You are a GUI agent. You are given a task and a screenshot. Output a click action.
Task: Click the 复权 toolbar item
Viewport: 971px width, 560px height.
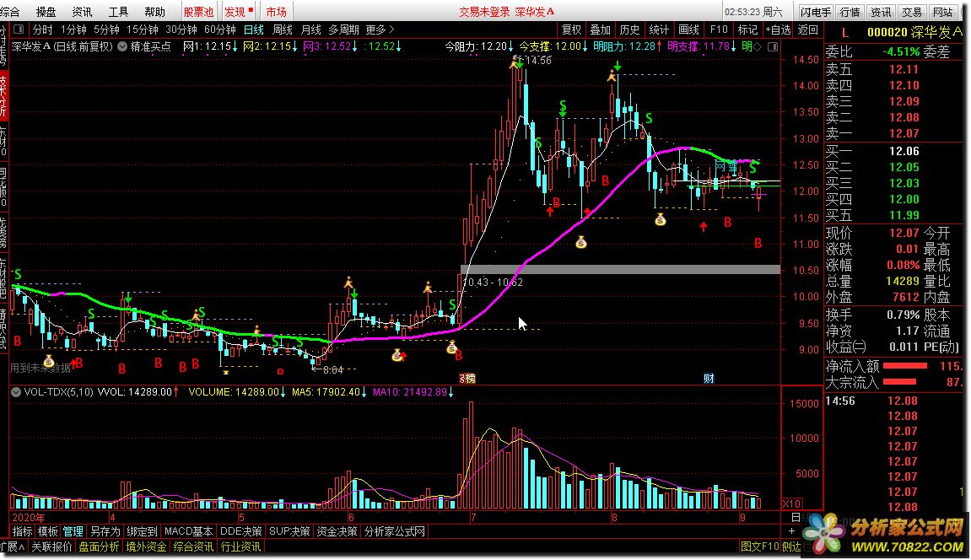click(571, 29)
